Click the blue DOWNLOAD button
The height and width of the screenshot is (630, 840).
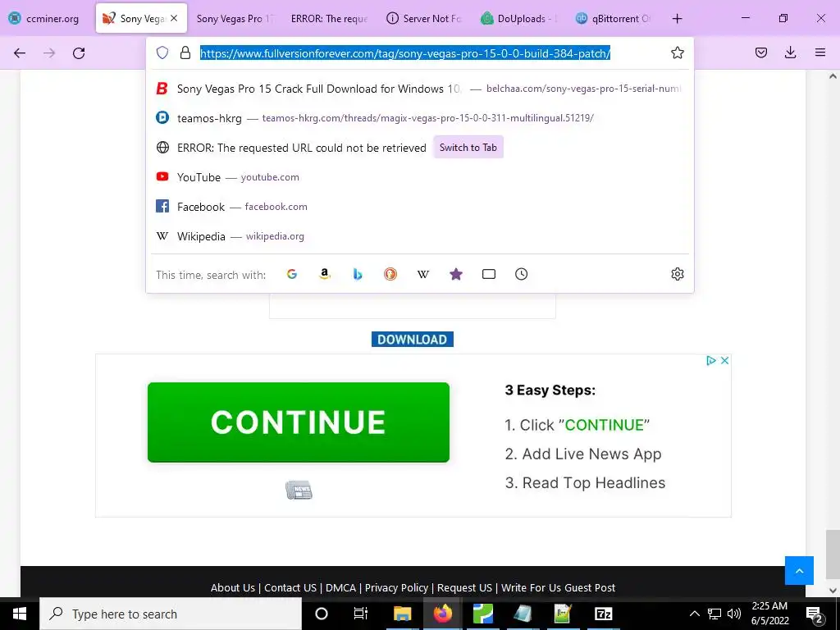412,339
